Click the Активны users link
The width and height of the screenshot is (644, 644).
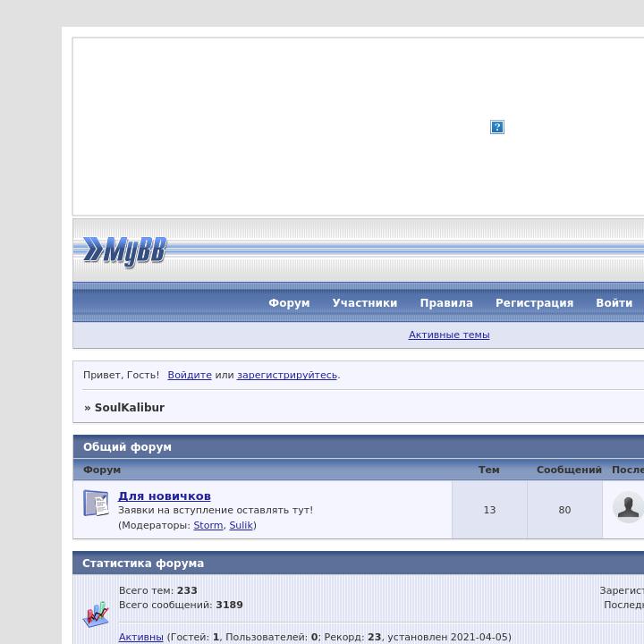point(141,637)
